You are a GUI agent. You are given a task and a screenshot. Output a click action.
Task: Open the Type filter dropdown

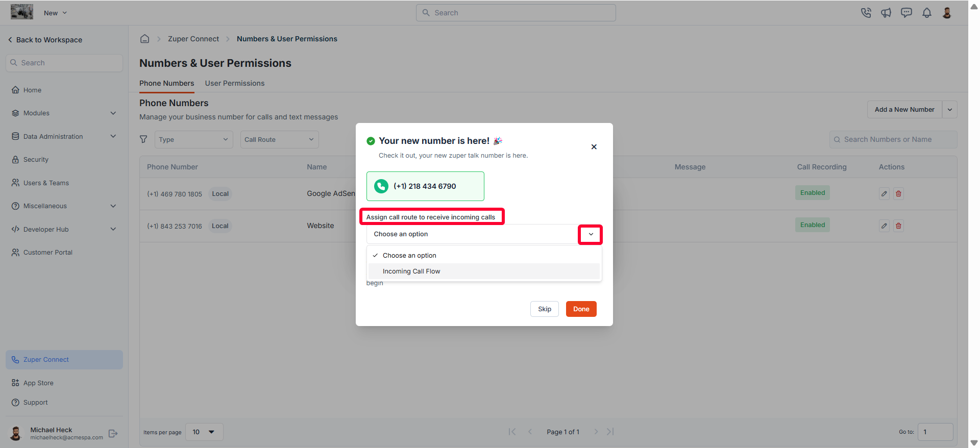(x=194, y=139)
